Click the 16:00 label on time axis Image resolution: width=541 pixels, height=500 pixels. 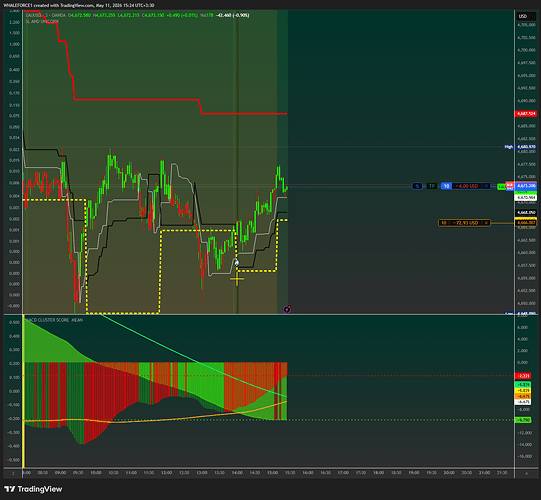coord(308,473)
